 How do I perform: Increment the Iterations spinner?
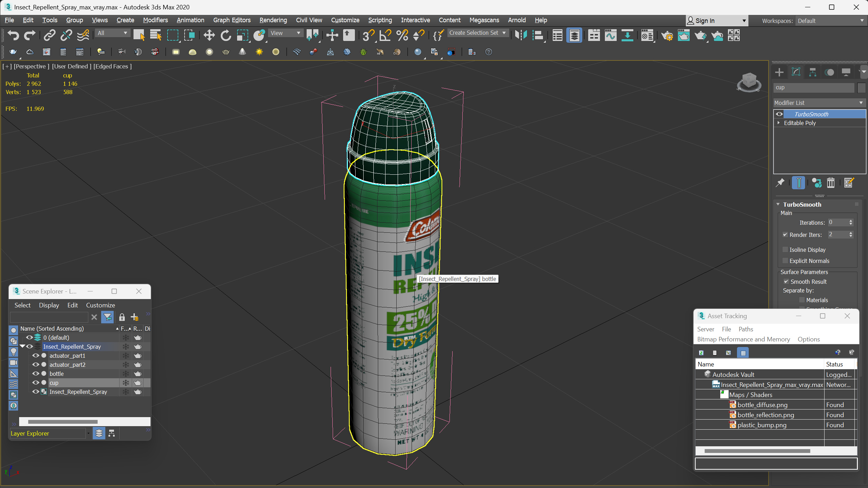click(851, 221)
